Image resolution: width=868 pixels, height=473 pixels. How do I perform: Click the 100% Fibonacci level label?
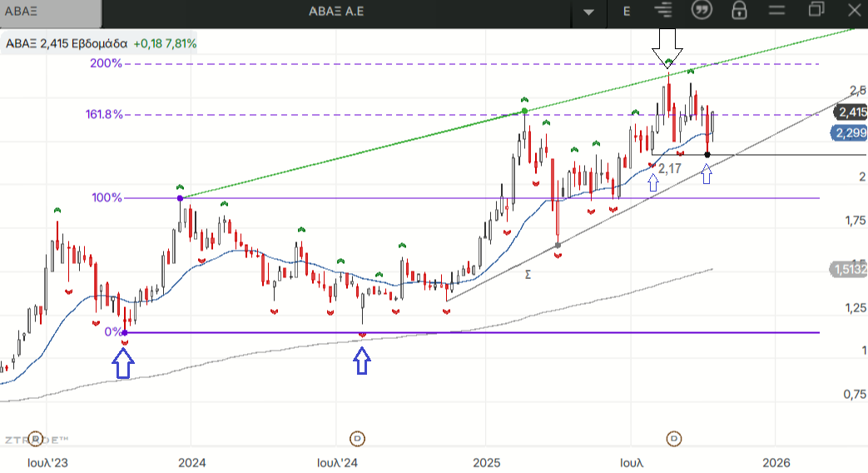tap(107, 198)
